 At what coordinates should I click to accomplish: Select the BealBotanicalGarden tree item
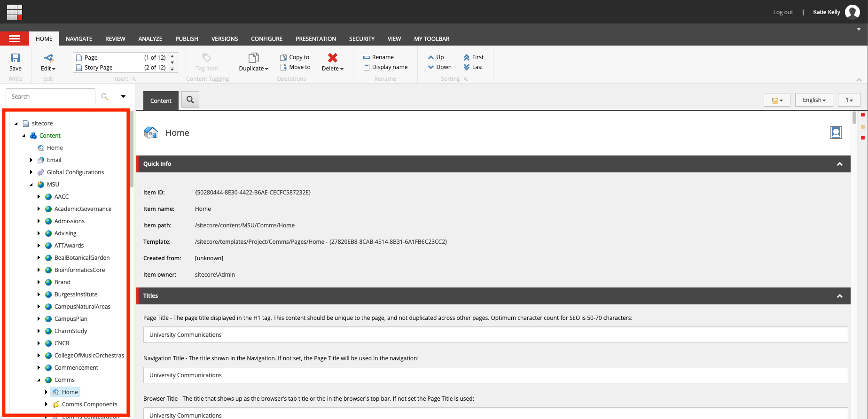pos(82,258)
